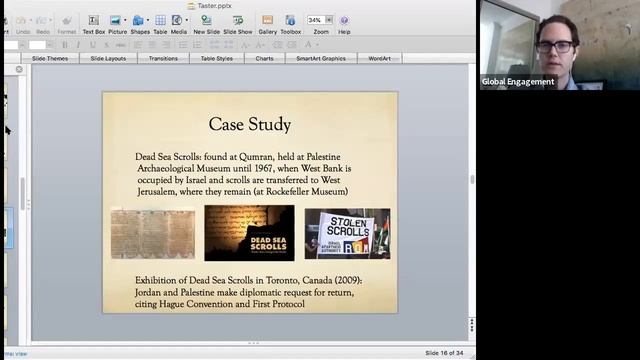Click the Redo toolbar icon

tap(41, 20)
